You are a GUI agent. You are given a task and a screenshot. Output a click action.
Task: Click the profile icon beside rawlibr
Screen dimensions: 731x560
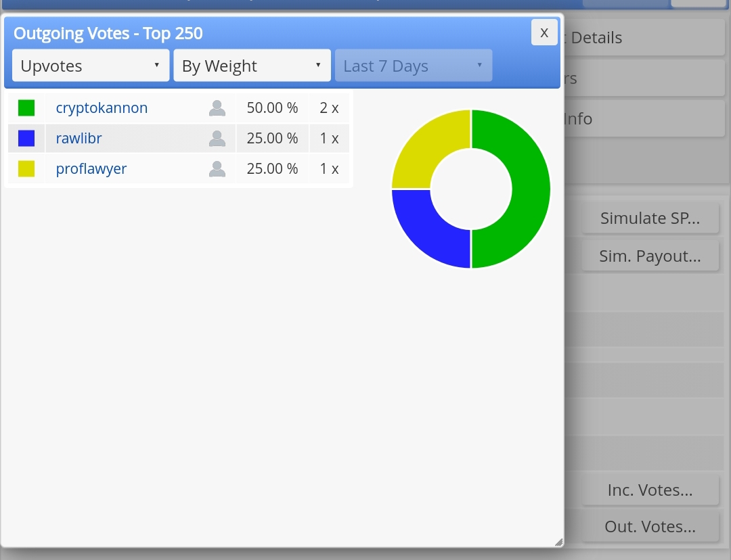click(x=217, y=139)
